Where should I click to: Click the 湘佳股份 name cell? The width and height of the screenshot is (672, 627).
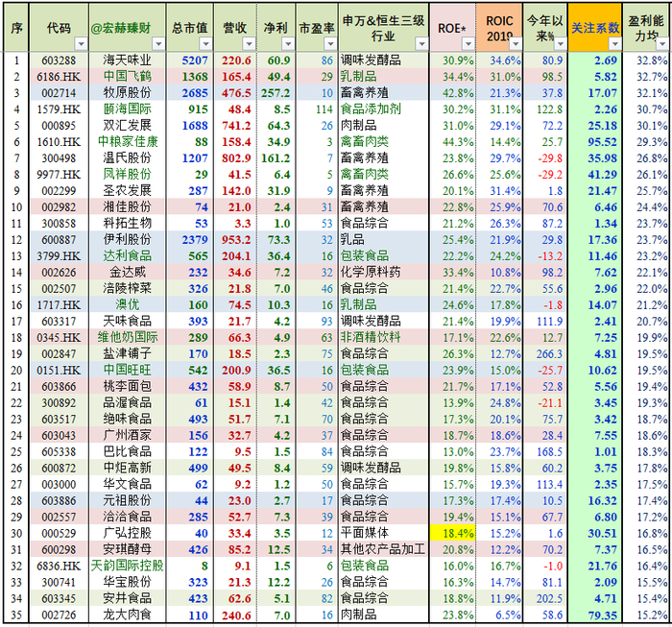click(128, 207)
